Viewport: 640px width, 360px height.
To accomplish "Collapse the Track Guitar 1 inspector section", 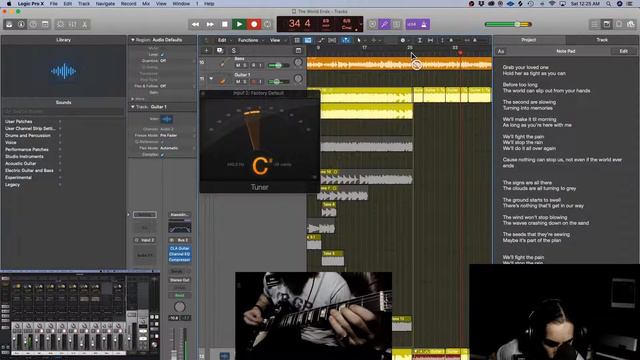I will pos(133,107).
